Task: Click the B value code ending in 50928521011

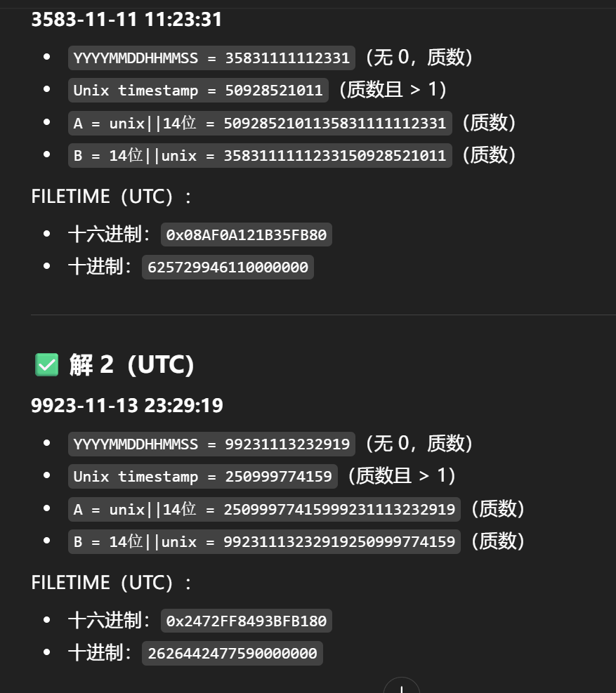Action: pyautogui.click(x=260, y=155)
